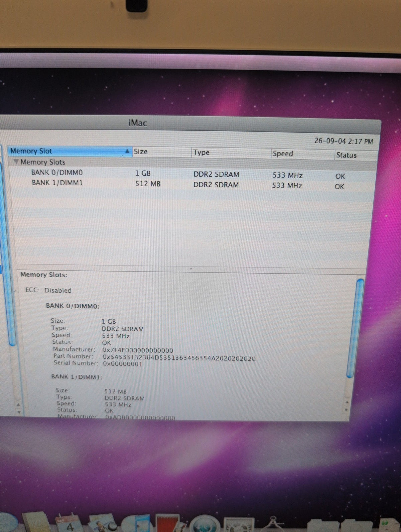Click the pane splitter handle dot
401x532 pixels.
(191, 269)
